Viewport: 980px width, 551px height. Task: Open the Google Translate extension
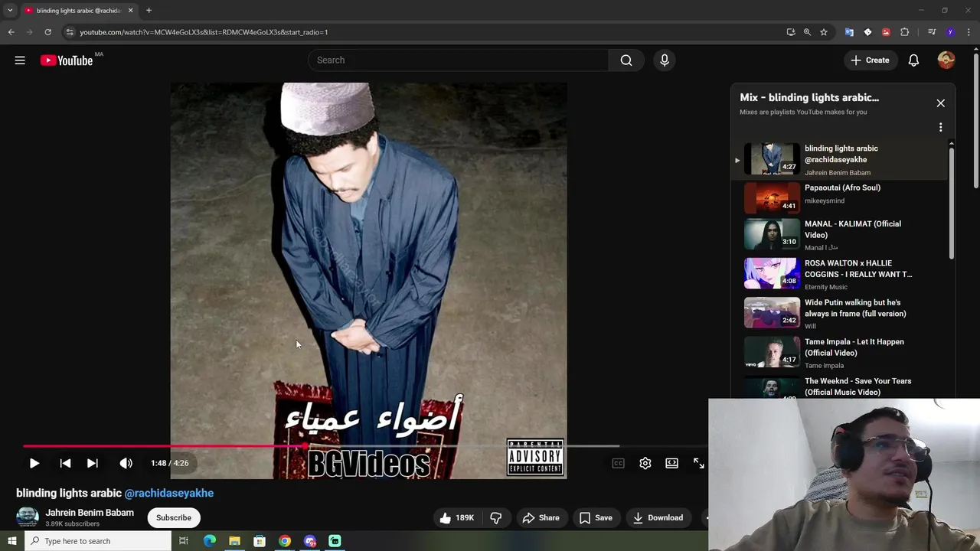point(849,32)
